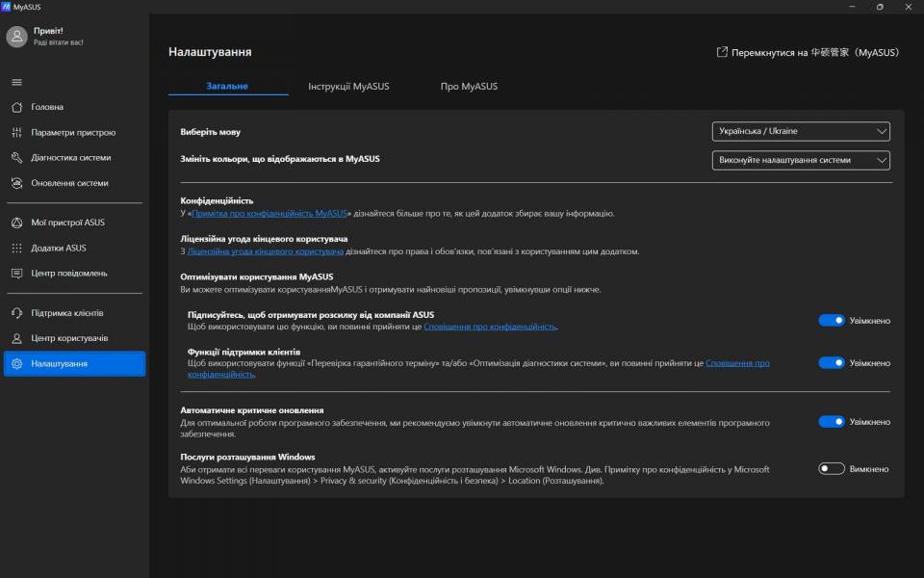Screen dimensions: 924x578
Task: Click the Підтримка клієнтів headset icon
Action: 16,312
